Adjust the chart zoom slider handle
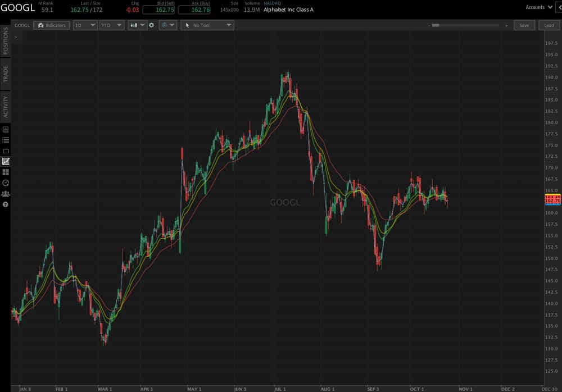The height and width of the screenshot is (392, 562). point(435,25)
